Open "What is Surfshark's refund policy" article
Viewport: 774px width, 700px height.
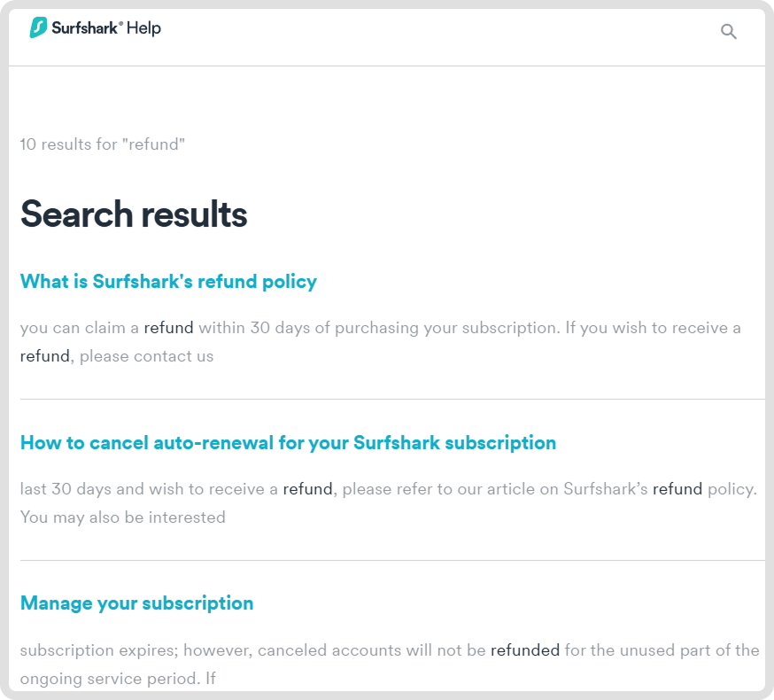tap(168, 282)
